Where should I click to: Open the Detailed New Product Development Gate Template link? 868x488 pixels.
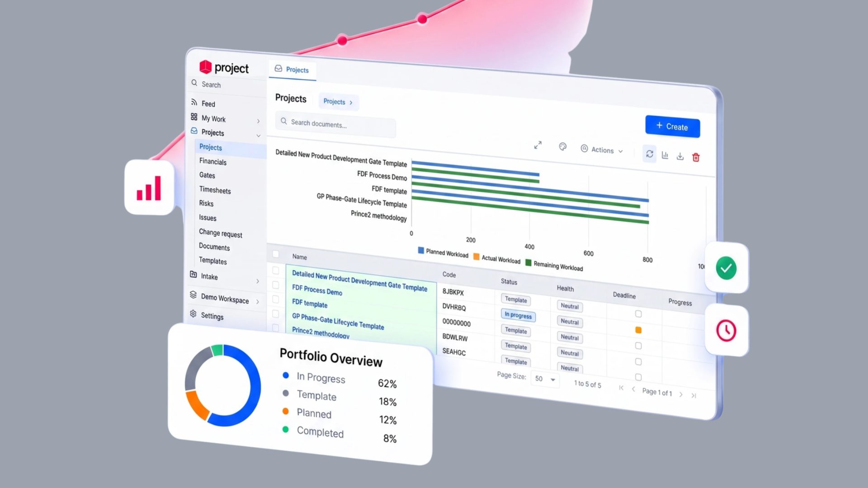click(359, 281)
